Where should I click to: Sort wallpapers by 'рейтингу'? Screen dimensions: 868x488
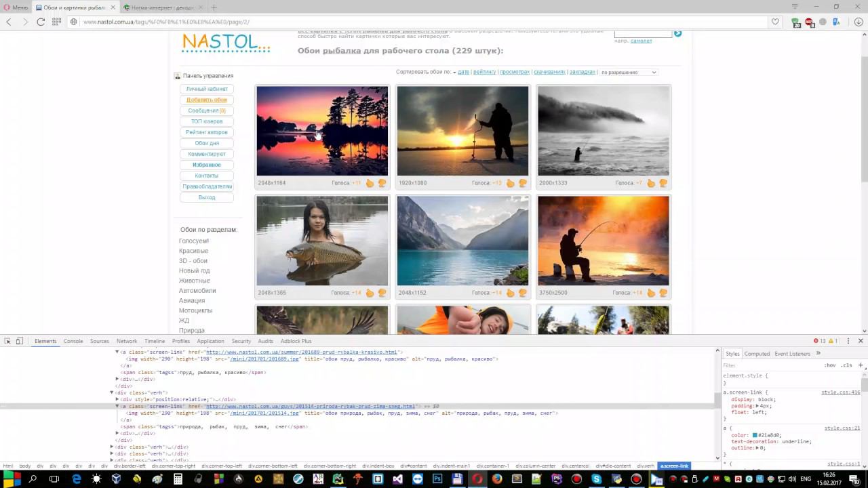484,72
